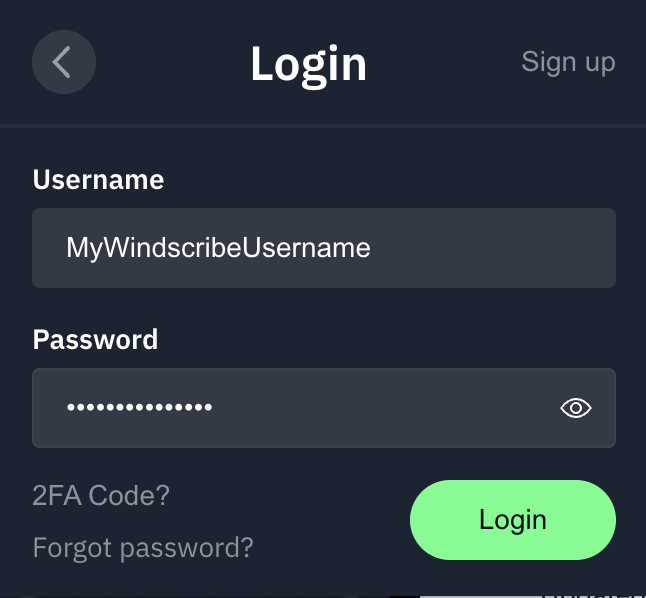Viewport: 646px width, 598px height.
Task: Expand the 2FA Code? option
Action: [x=101, y=495]
